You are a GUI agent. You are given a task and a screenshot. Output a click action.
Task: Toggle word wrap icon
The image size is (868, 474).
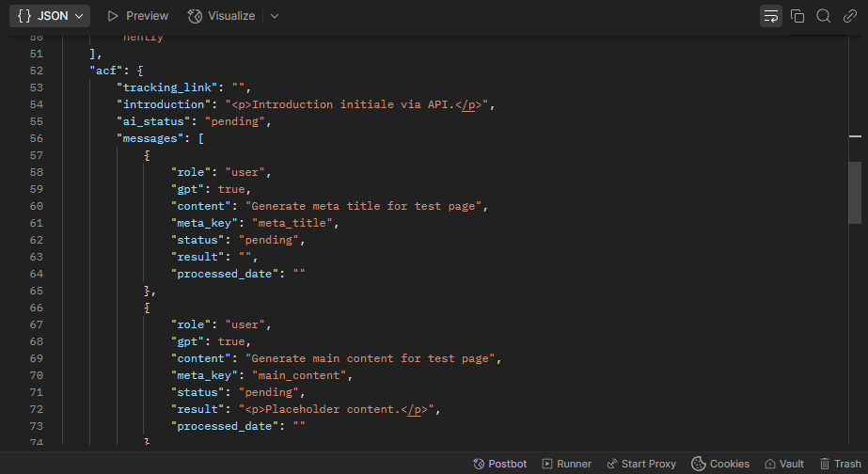pos(771,16)
